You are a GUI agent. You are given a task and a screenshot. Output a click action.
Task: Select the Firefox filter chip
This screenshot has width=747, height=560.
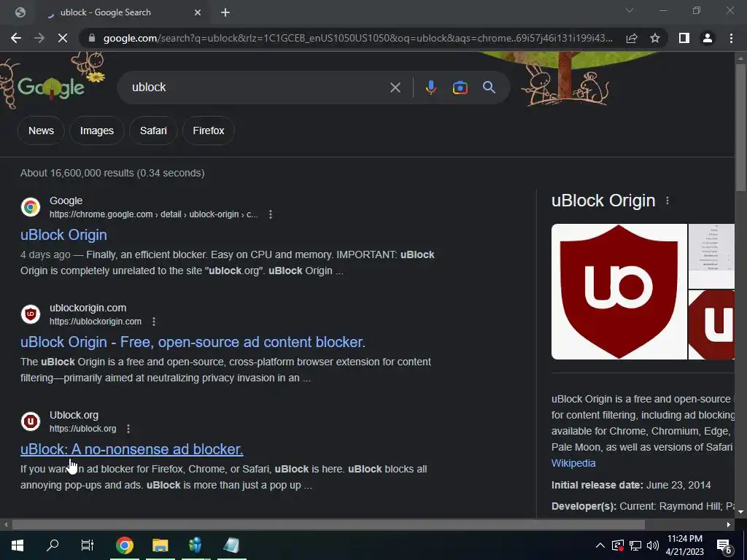tap(208, 131)
